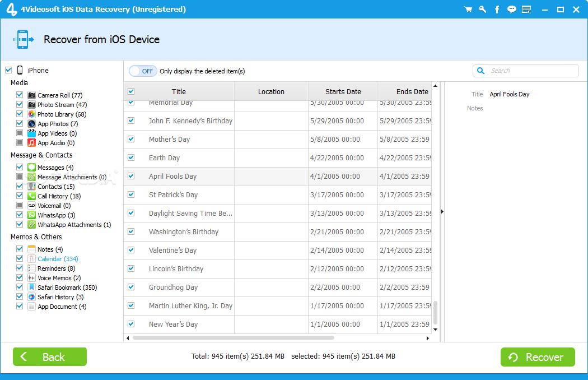Click the WhatsApp Attachments paperclip icon
This screenshot has width=588, height=380.
coord(31,225)
